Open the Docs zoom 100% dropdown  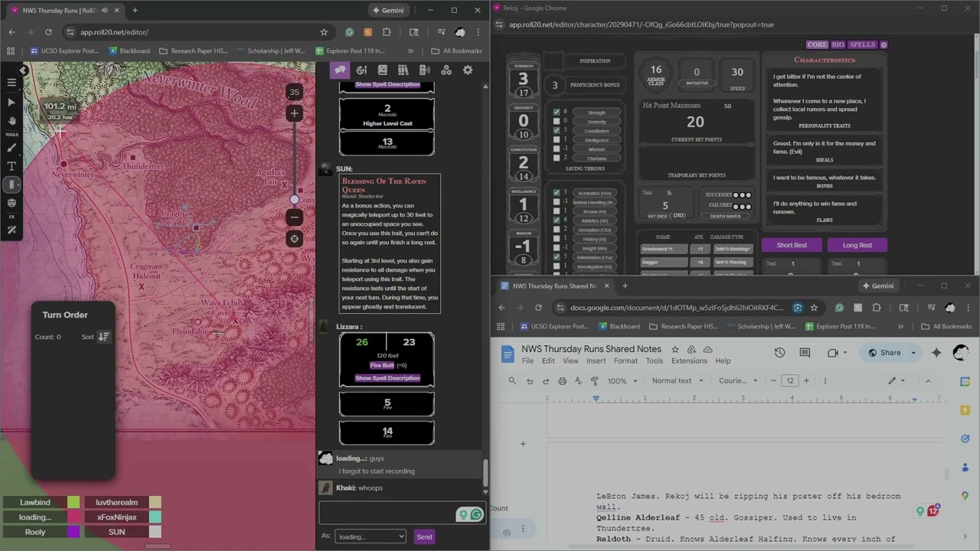622,381
